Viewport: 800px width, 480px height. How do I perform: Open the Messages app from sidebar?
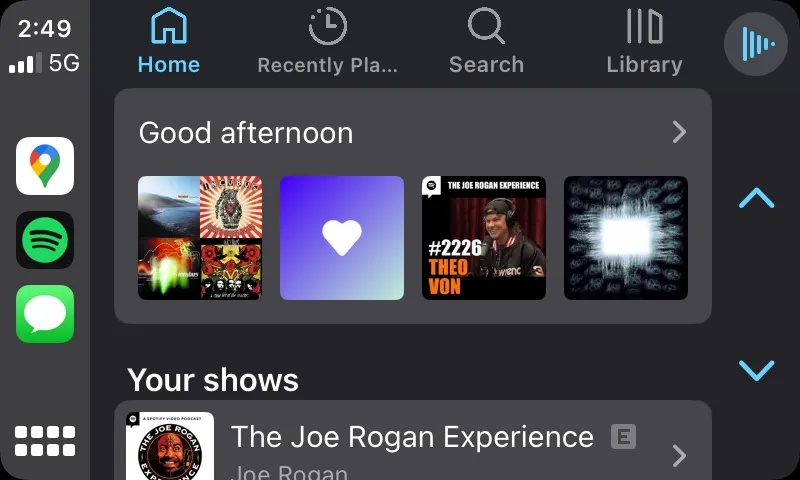[45, 314]
